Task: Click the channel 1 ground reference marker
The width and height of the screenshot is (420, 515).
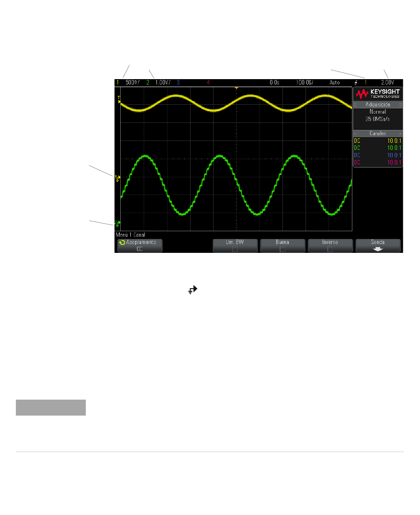Action: pyautogui.click(x=117, y=178)
